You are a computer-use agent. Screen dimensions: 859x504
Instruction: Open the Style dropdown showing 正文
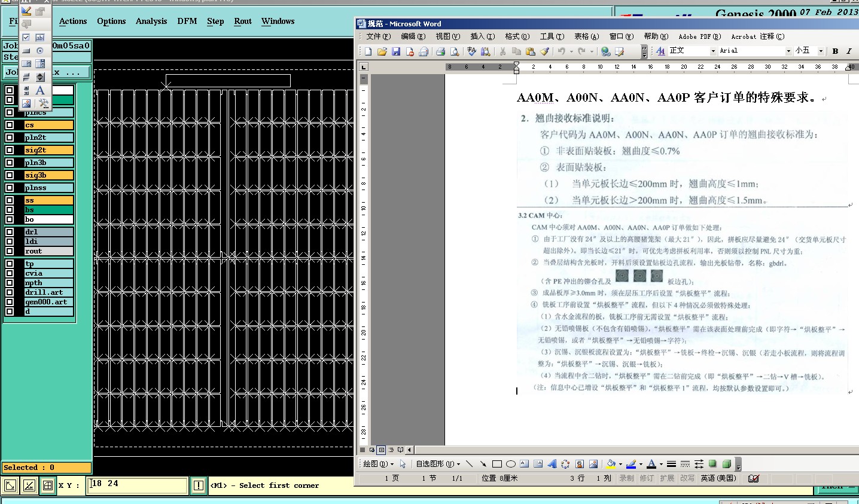tap(713, 51)
